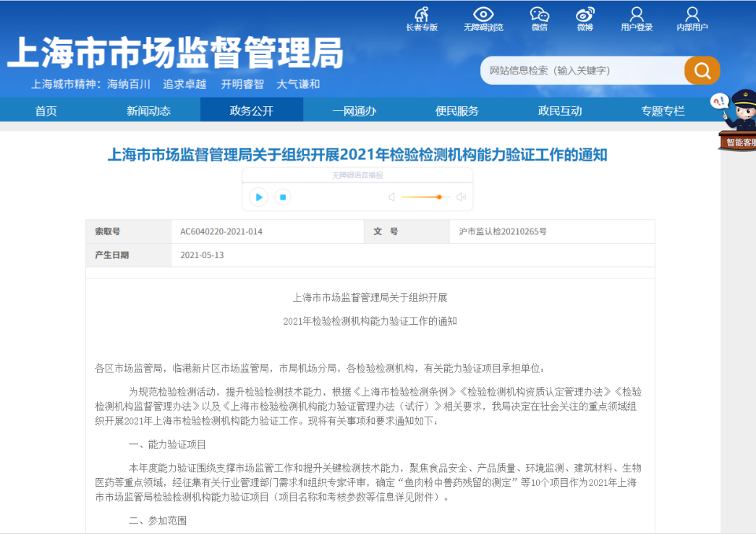Click the low volume speaker icon
This screenshot has width=756, height=541.
391,197
